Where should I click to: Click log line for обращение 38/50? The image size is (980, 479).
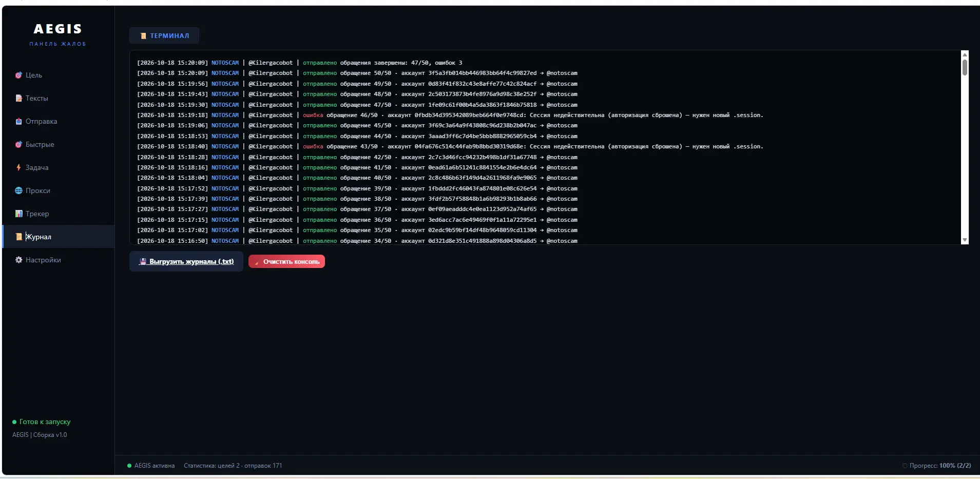click(357, 199)
